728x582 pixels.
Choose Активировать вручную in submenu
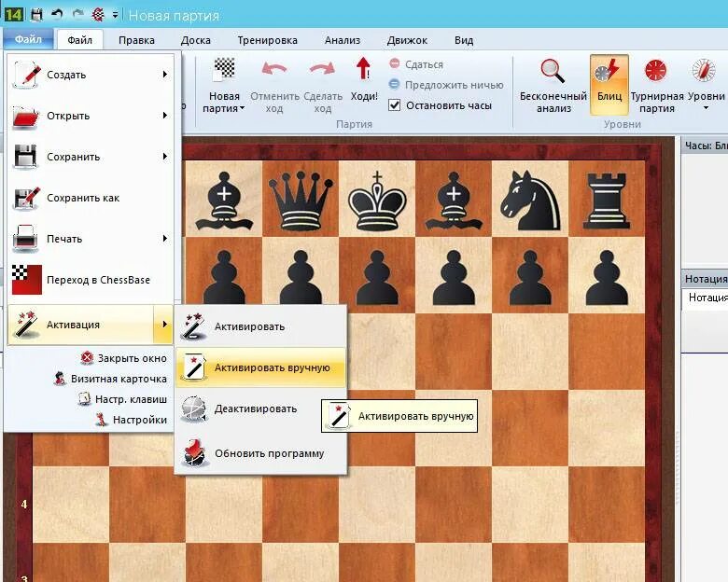pos(261,367)
